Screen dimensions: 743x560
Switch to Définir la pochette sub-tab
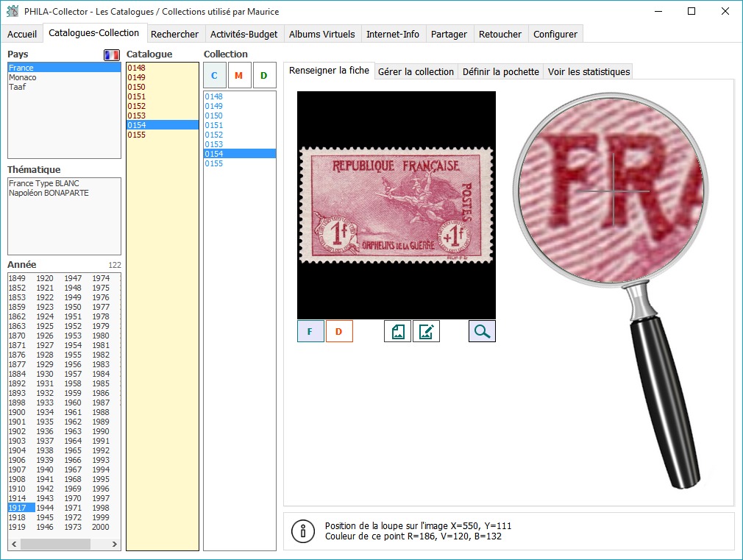pyautogui.click(x=501, y=71)
